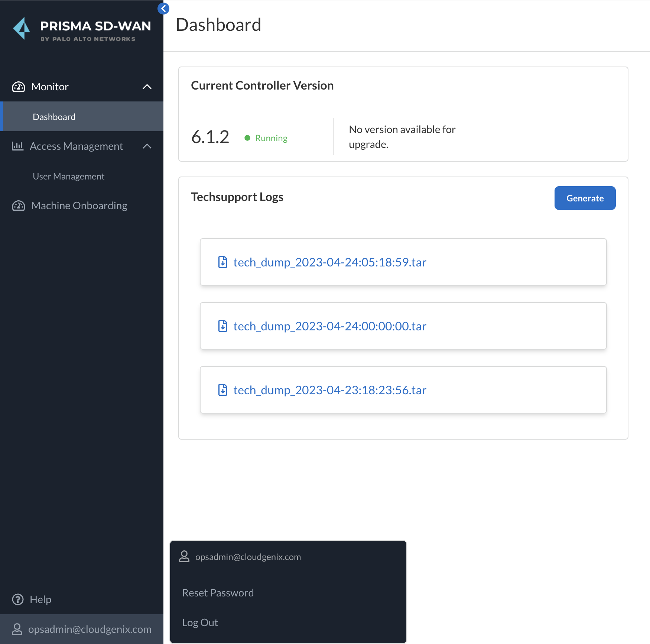Click the download icon for tech_dump 18:23:56

click(223, 390)
